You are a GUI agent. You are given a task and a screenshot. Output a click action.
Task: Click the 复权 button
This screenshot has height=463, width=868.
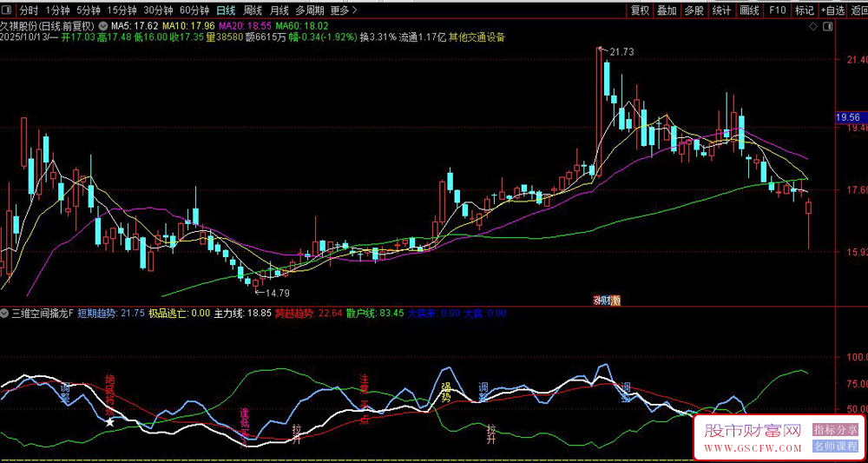pyautogui.click(x=641, y=10)
